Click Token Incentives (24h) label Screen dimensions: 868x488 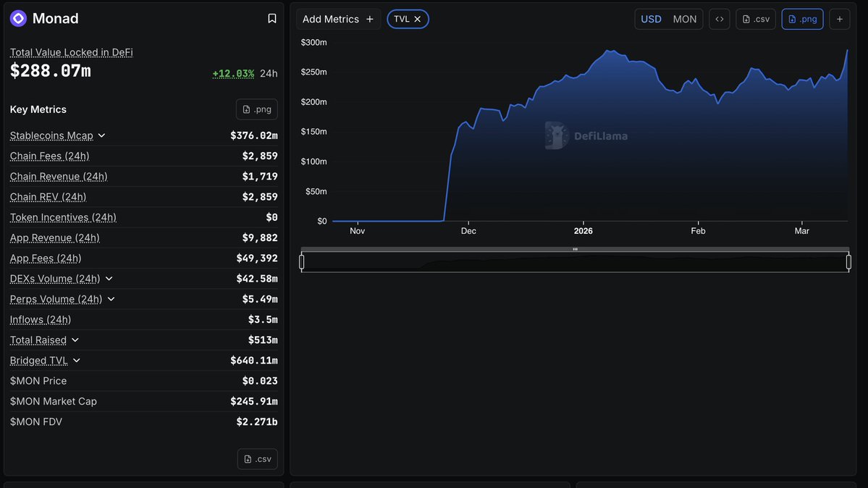[x=63, y=217]
